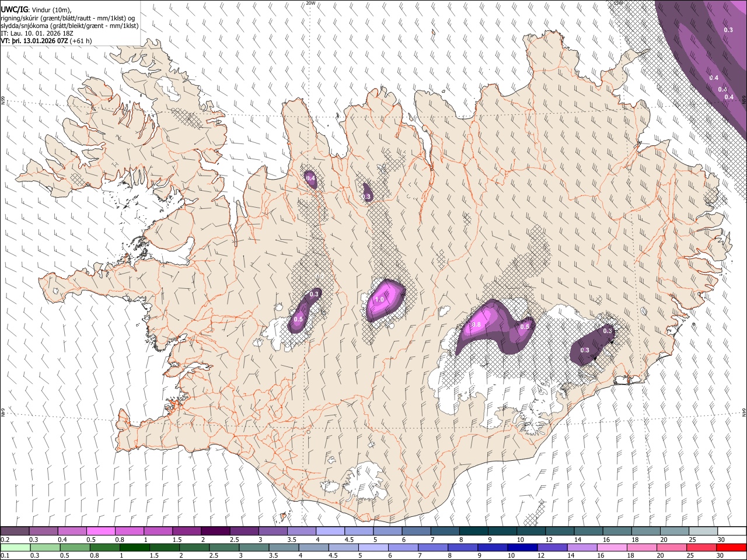The height and width of the screenshot is (560, 747).
Task: Pick the darkest green rain swatch starting at 1
Action: click(x=135, y=547)
